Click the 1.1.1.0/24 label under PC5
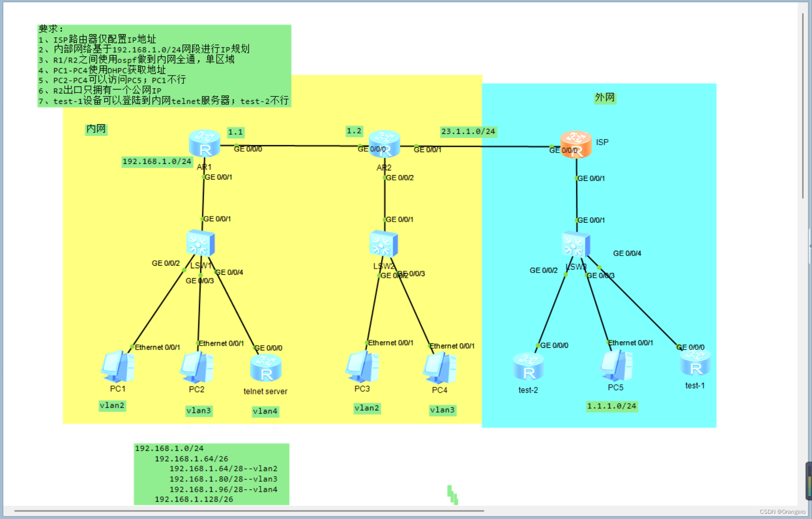 click(612, 406)
